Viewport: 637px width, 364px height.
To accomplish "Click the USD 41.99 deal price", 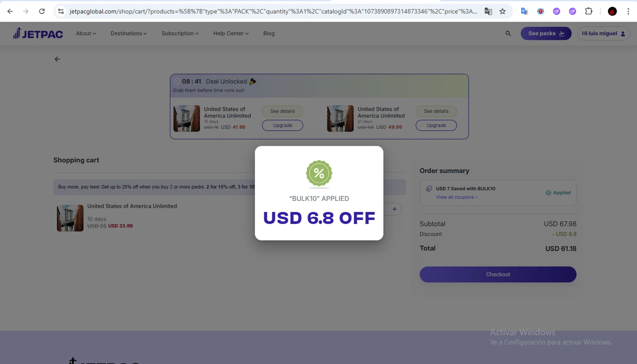I will [x=233, y=127].
